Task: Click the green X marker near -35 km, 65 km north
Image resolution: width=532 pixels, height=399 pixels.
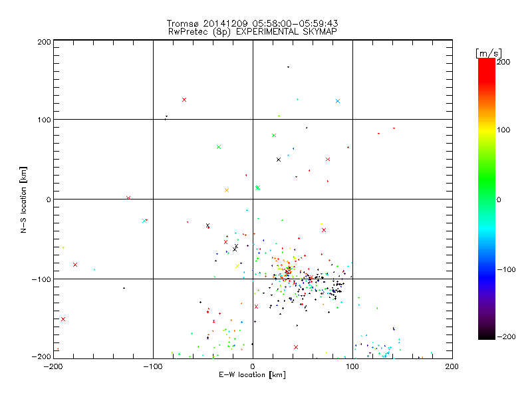Action: 219,147
